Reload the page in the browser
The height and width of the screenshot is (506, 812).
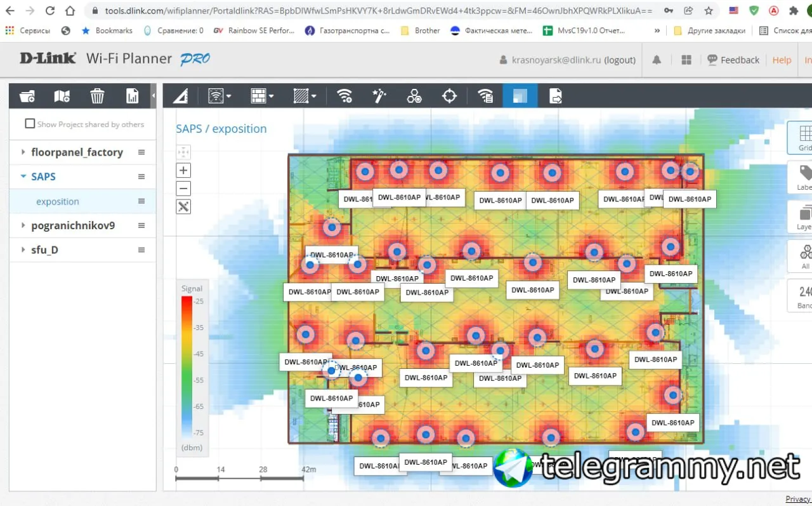50,11
